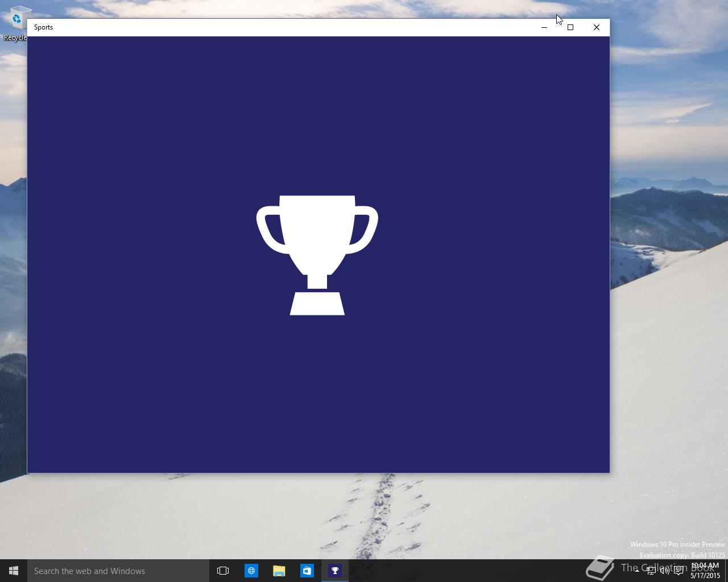Minimize the Sports window

(x=544, y=27)
